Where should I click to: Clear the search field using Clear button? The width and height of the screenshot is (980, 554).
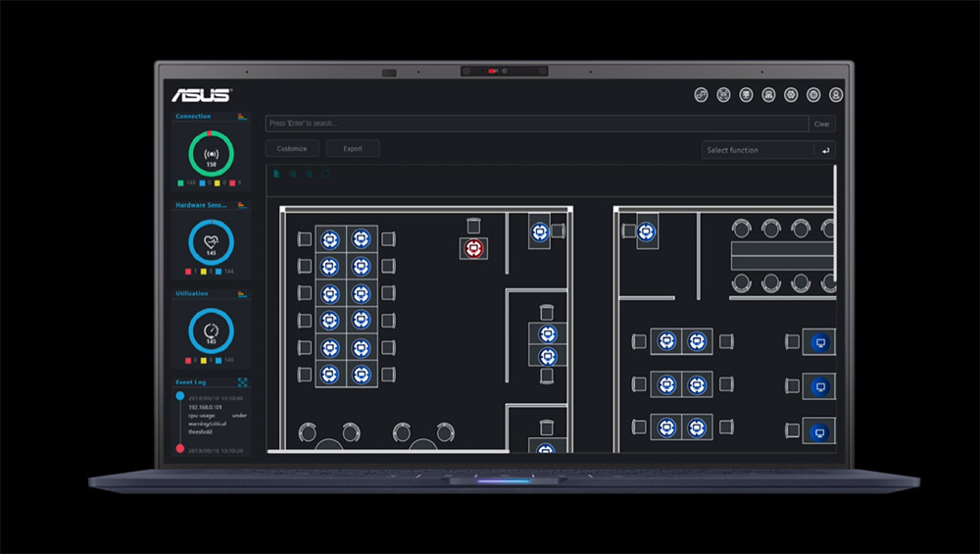(x=822, y=124)
